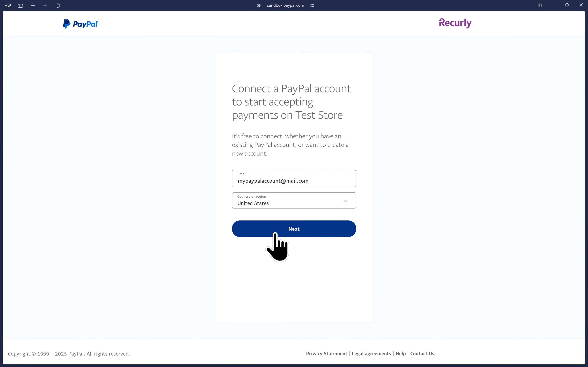
Task: Click the PayPal logo
Action: click(x=80, y=24)
